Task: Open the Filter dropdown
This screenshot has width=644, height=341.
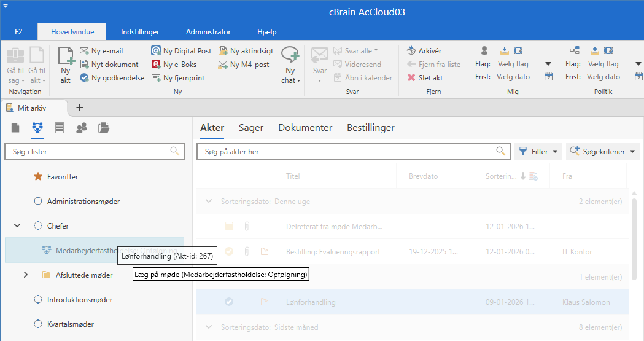Action: click(538, 152)
